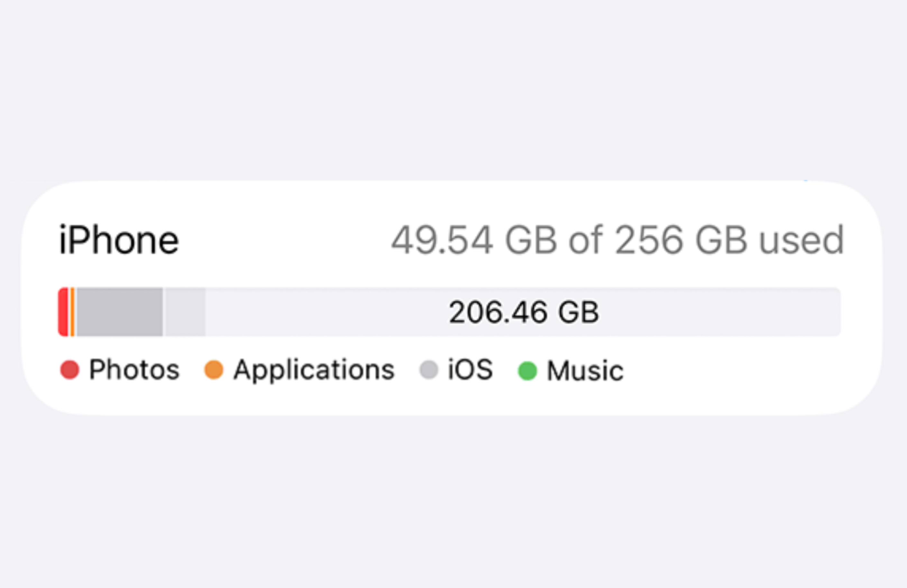Tap the iPhone device title
Image resolution: width=907 pixels, height=588 pixels.
119,240
